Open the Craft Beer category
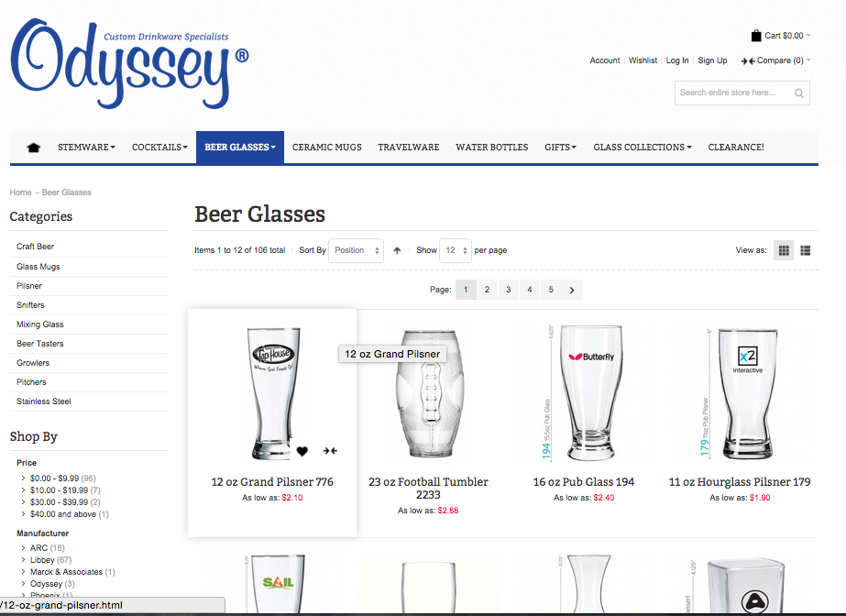The image size is (846, 616). [35, 247]
